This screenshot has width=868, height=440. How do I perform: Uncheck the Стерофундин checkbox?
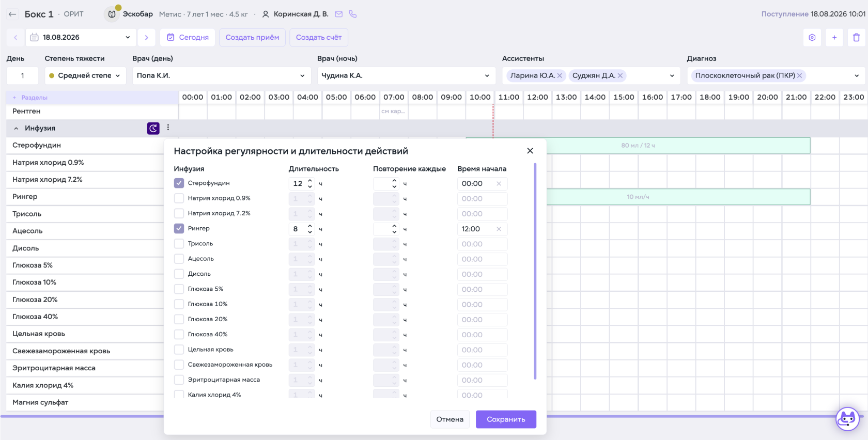tap(179, 183)
